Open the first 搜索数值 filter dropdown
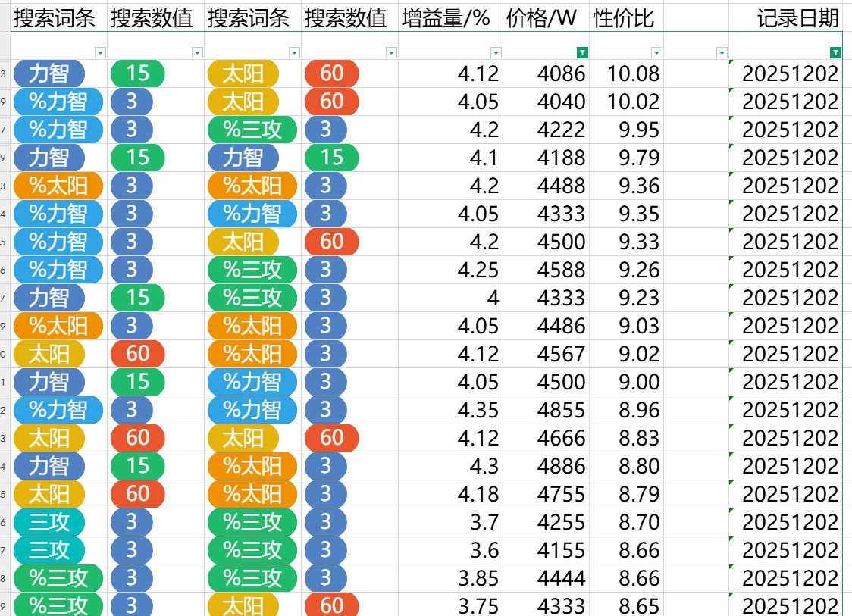The height and width of the screenshot is (616, 852). tap(197, 53)
